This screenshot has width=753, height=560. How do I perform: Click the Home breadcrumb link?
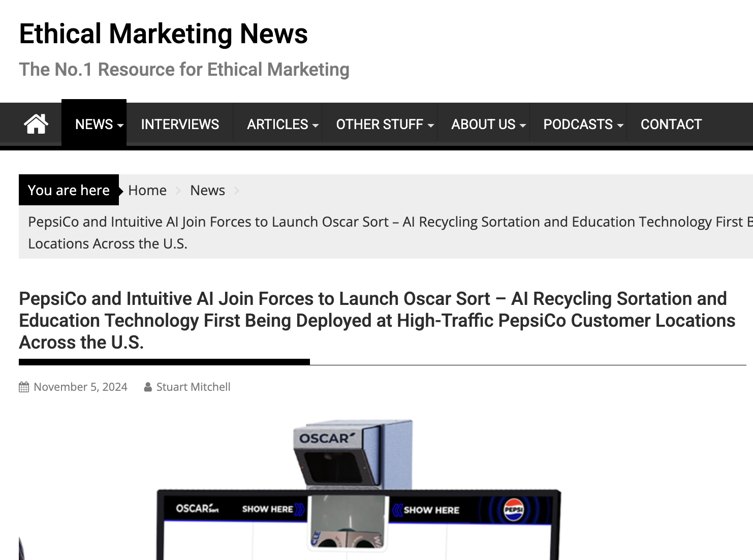pos(147,190)
